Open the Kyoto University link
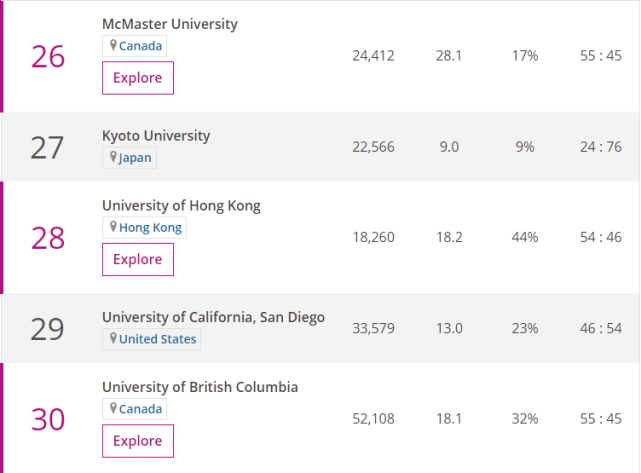This screenshot has height=473, width=641. coord(156,135)
